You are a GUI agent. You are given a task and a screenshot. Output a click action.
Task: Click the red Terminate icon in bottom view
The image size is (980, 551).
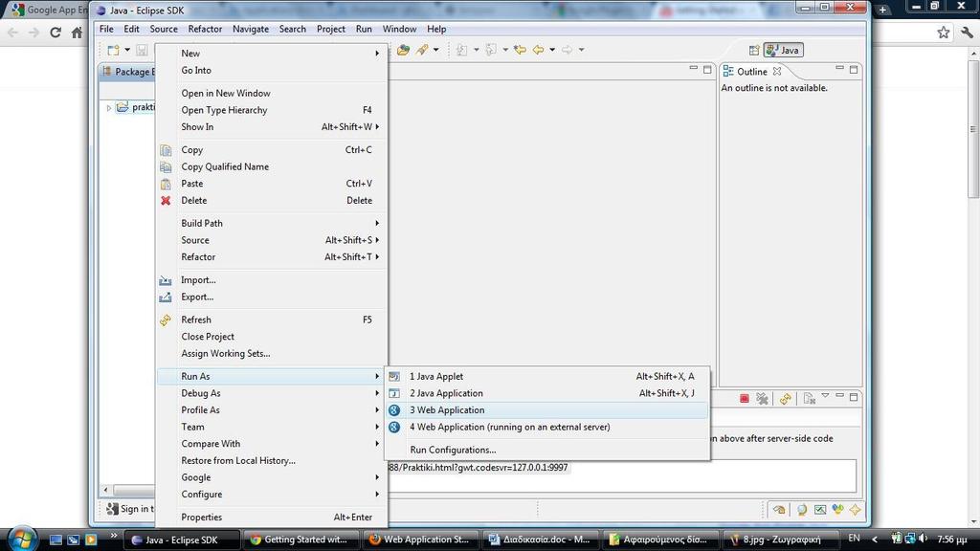[x=744, y=398]
